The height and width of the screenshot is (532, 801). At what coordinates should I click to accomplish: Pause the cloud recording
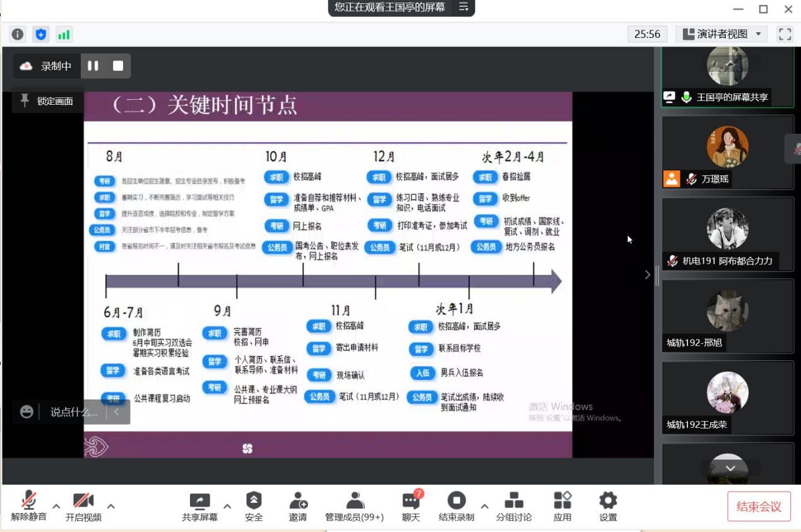click(93, 66)
